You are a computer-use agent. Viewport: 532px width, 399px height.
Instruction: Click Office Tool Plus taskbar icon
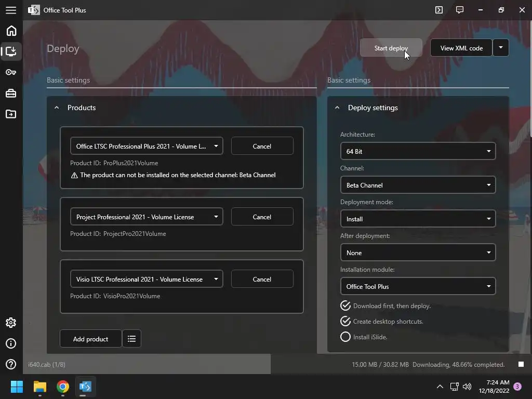85,387
